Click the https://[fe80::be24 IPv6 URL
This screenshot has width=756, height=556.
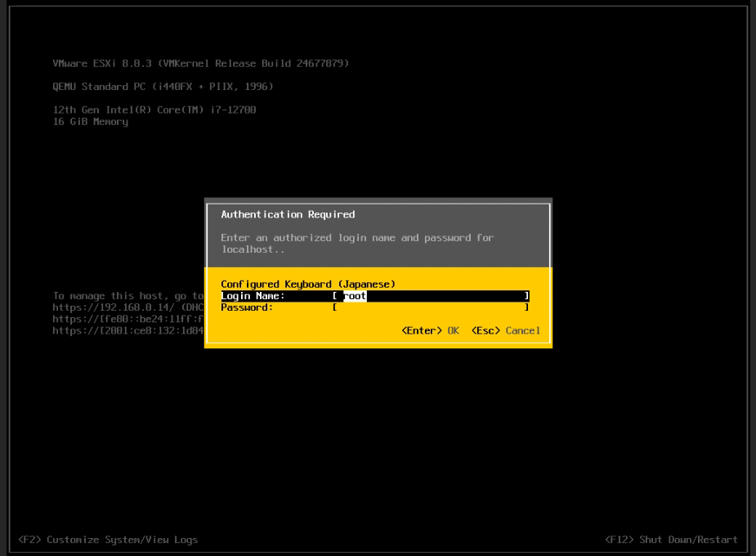(128, 319)
